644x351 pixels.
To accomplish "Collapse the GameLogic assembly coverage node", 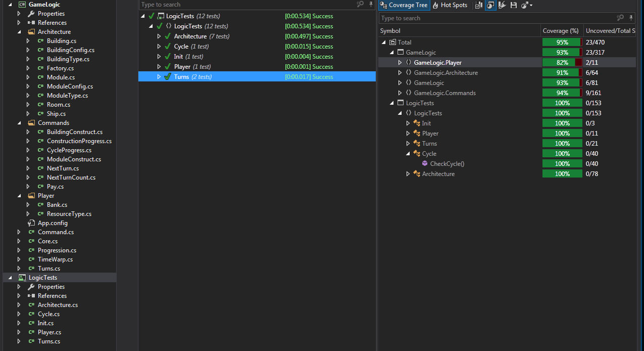I will pyautogui.click(x=391, y=53).
